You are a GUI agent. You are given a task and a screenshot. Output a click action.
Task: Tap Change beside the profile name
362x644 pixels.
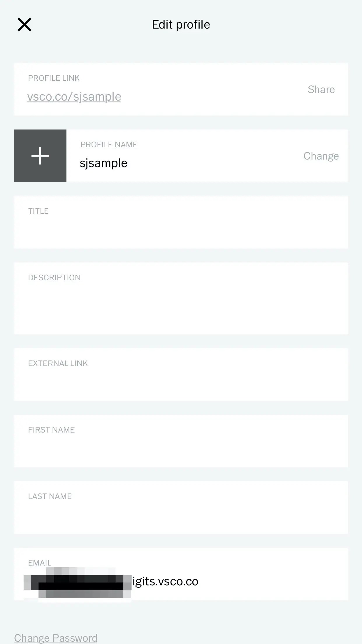coord(321,156)
